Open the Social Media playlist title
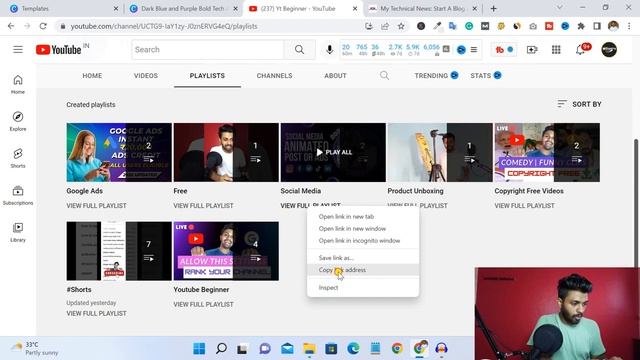 click(300, 191)
